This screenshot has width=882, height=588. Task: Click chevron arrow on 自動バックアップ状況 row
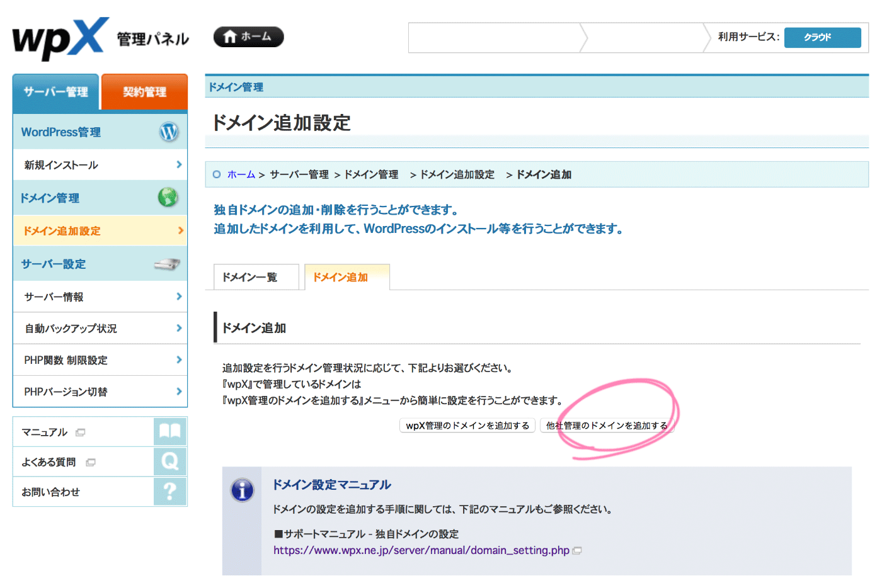pyautogui.click(x=180, y=328)
